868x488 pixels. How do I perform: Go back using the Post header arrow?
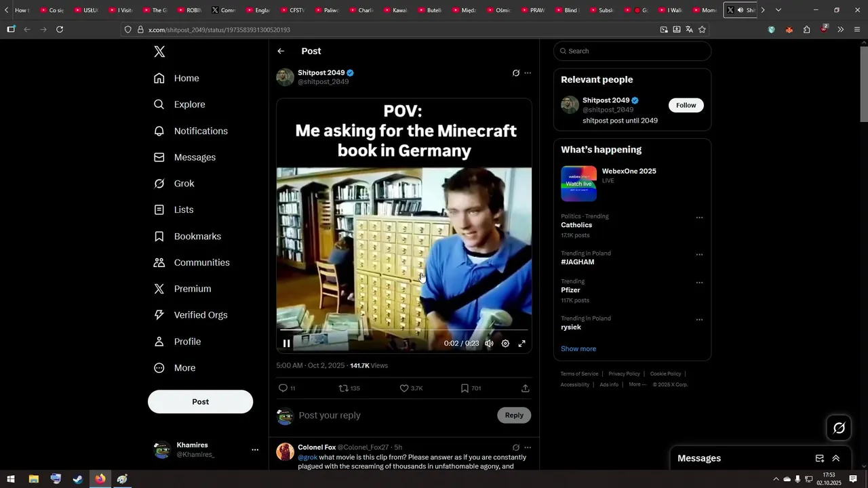click(x=281, y=52)
